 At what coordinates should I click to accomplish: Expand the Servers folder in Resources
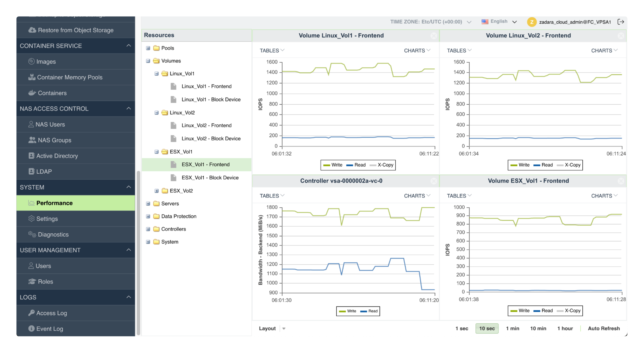click(148, 203)
